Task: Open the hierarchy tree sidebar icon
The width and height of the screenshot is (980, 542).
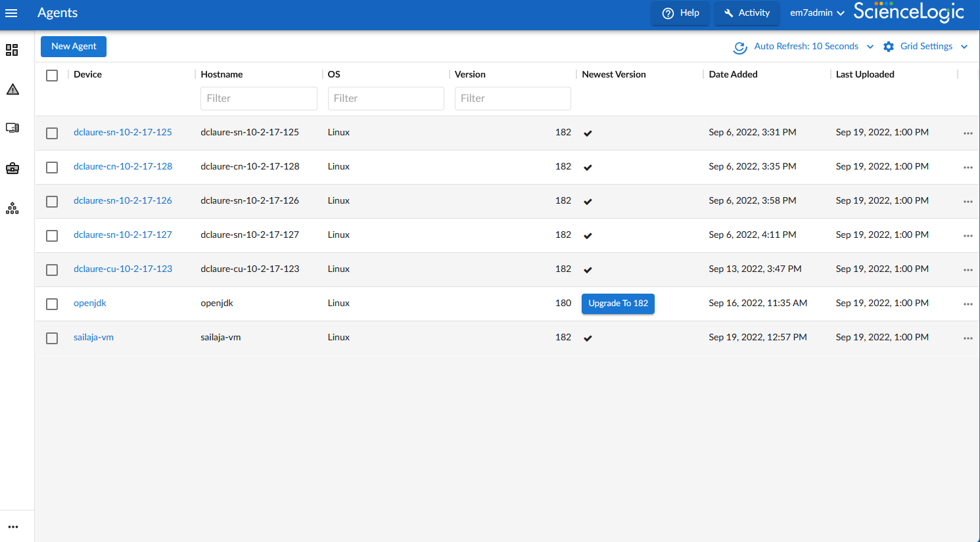Action: (x=12, y=208)
